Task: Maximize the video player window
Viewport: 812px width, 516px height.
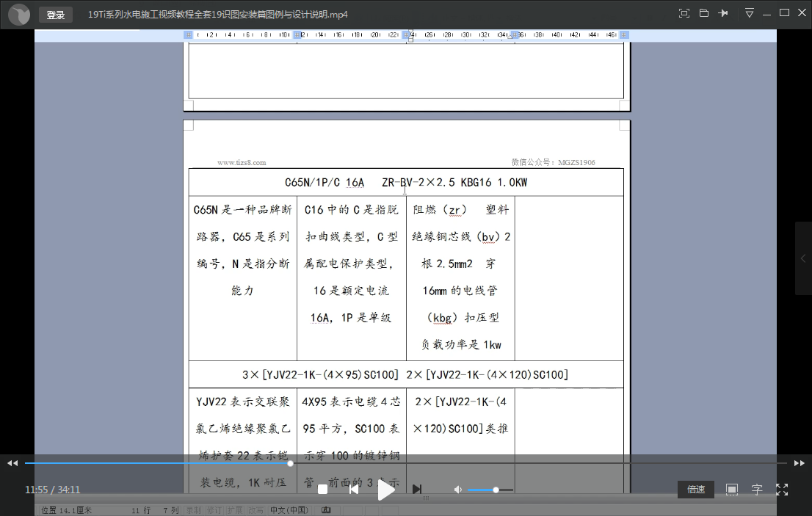Action: [785, 13]
